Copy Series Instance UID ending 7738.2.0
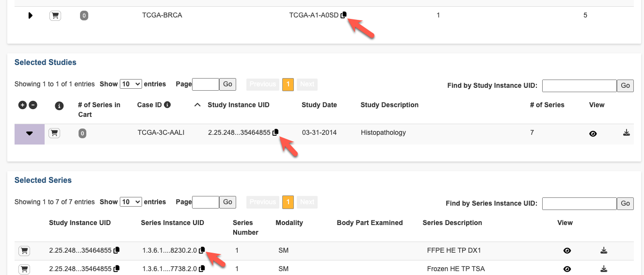The height and width of the screenshot is (275, 644). [x=202, y=269]
